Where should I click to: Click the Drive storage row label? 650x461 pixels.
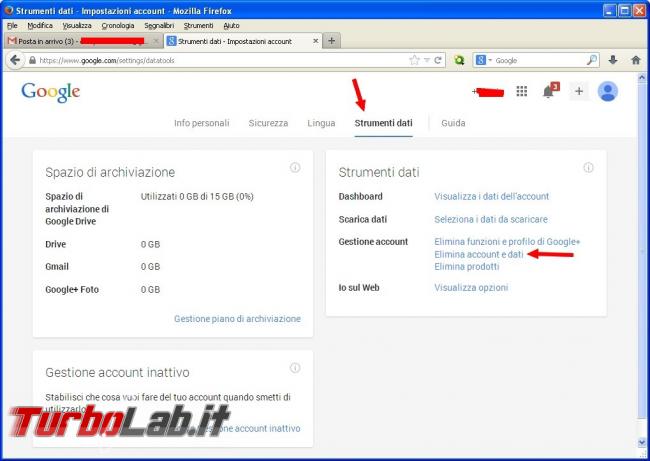coord(56,244)
